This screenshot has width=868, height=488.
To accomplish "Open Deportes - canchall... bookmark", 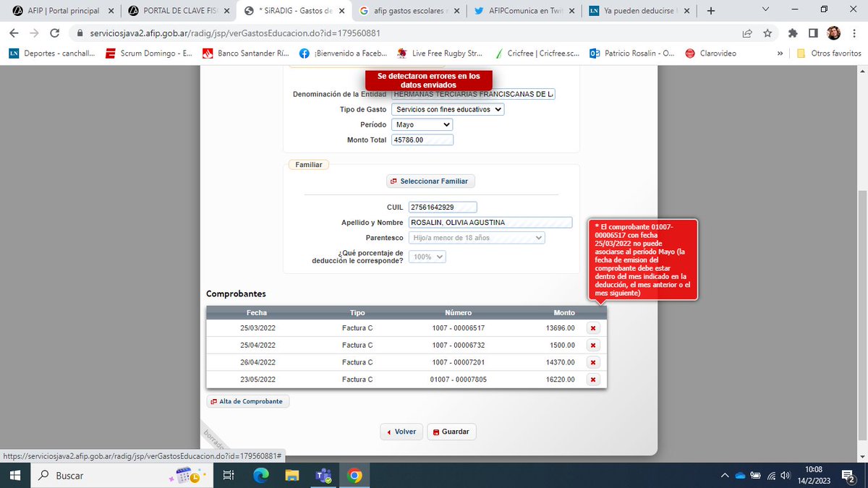I will [x=52, y=53].
